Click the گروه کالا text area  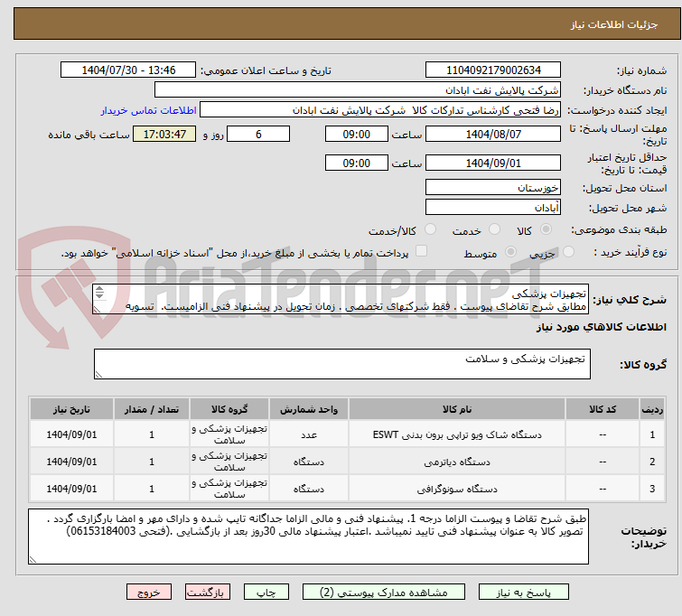tap(342, 364)
